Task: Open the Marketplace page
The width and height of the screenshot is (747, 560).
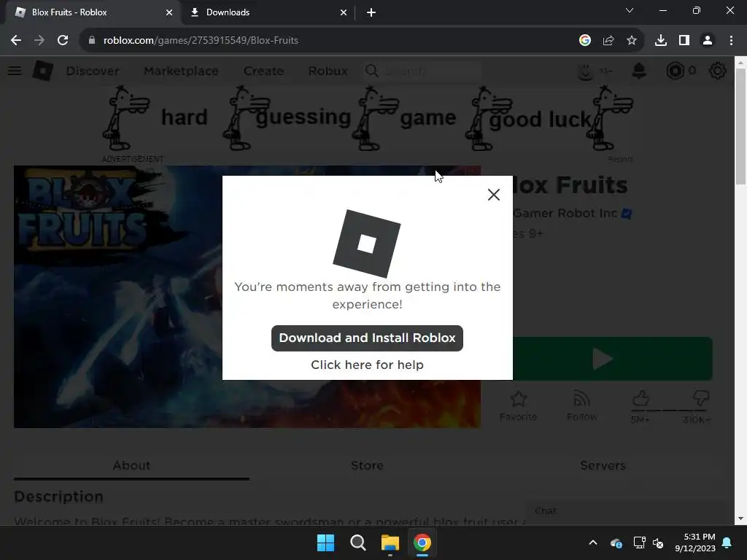Action: pos(181,71)
